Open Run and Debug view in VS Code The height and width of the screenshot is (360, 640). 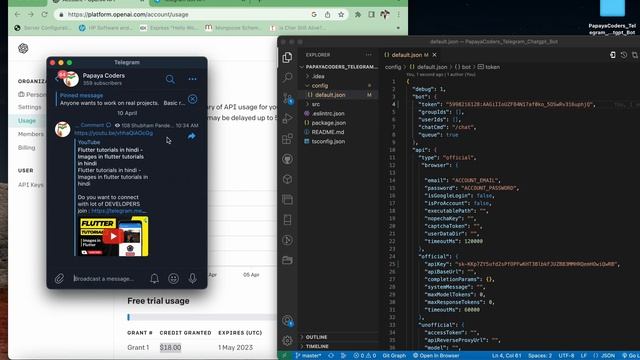tap(287, 118)
